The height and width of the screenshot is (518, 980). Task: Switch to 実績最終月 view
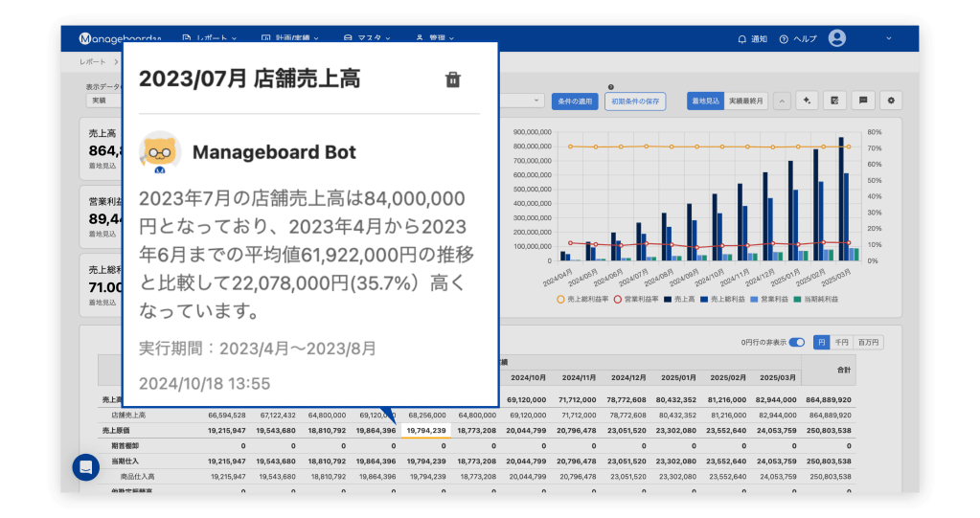tap(745, 101)
